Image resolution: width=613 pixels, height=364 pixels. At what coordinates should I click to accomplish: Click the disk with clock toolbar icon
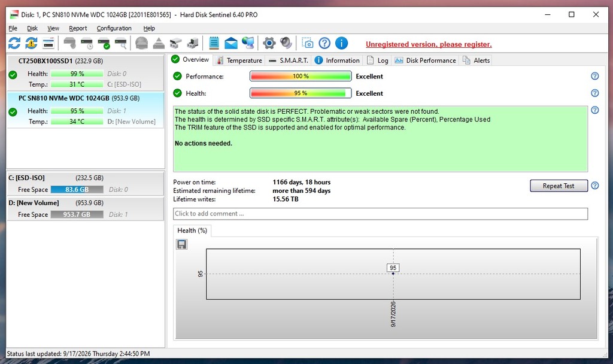87,43
